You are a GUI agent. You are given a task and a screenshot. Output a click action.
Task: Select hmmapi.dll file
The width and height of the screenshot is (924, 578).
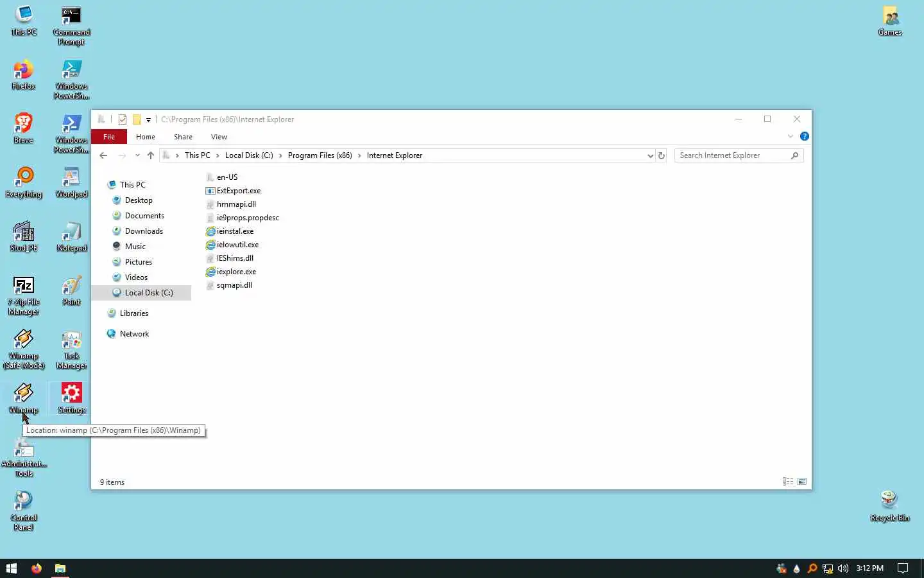click(x=230, y=204)
